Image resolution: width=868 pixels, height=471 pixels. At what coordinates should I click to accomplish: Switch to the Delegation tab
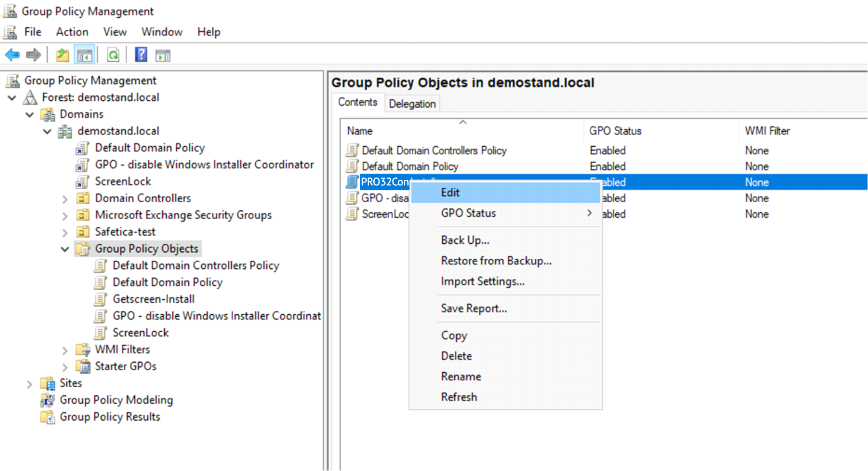click(x=412, y=104)
